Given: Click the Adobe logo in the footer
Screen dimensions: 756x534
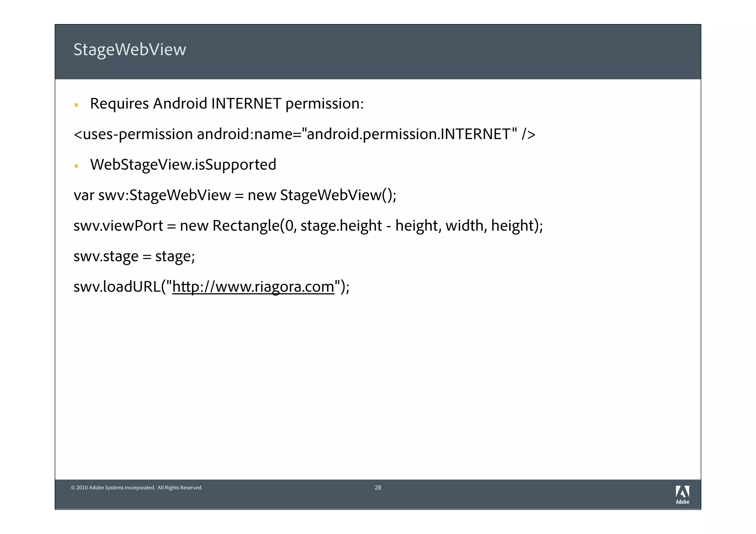Looking at the screenshot, I should tap(682, 492).
